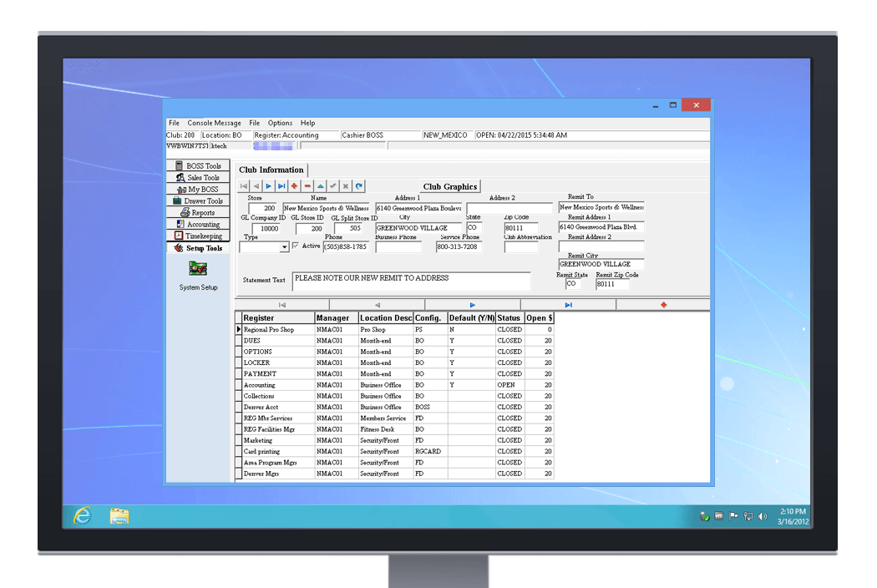This screenshot has height=588, width=877.
Task: Add a new club record with the toolbar plus icon
Action: coord(294,185)
